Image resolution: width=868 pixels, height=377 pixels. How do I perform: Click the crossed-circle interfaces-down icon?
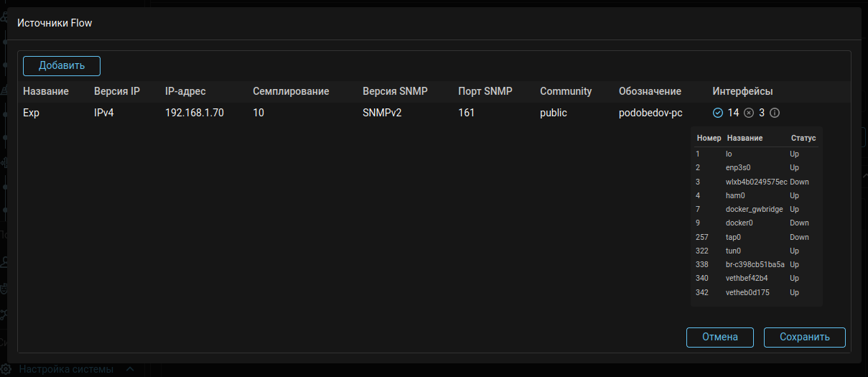pos(749,113)
